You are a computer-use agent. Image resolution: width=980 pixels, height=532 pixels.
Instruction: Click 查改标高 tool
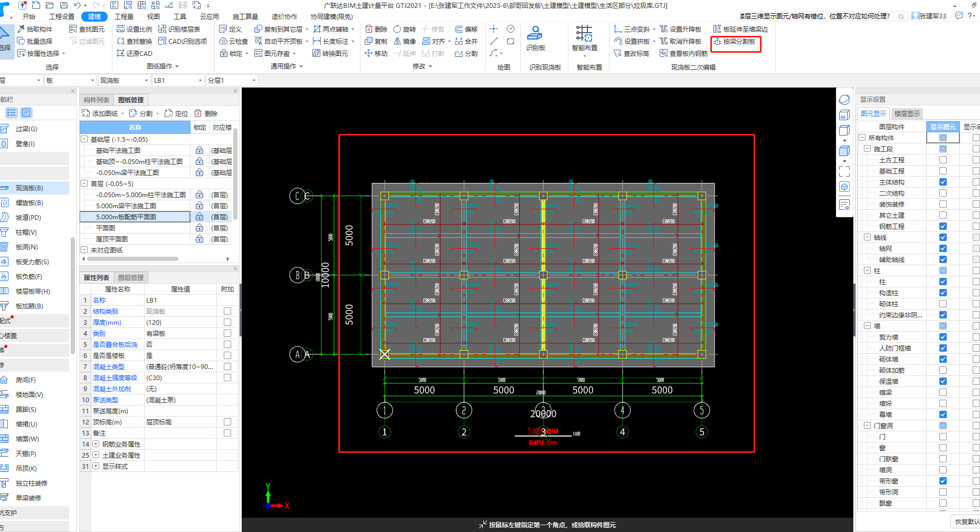tap(631, 53)
